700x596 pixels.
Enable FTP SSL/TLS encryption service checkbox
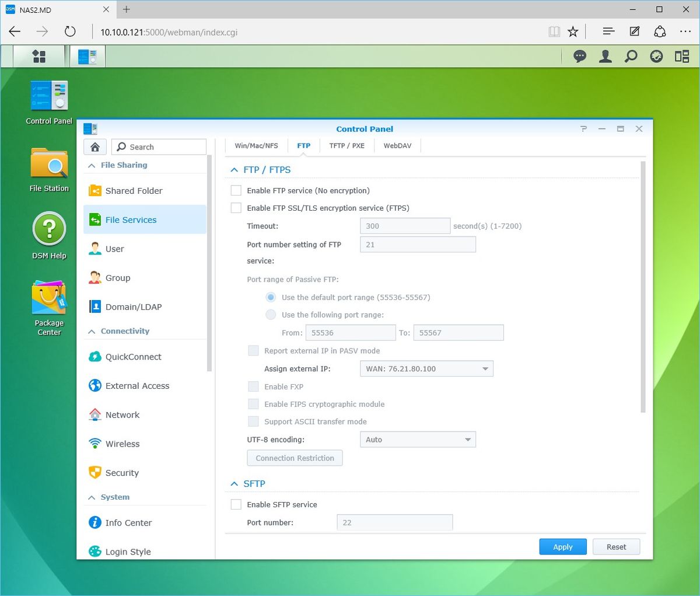[236, 208]
